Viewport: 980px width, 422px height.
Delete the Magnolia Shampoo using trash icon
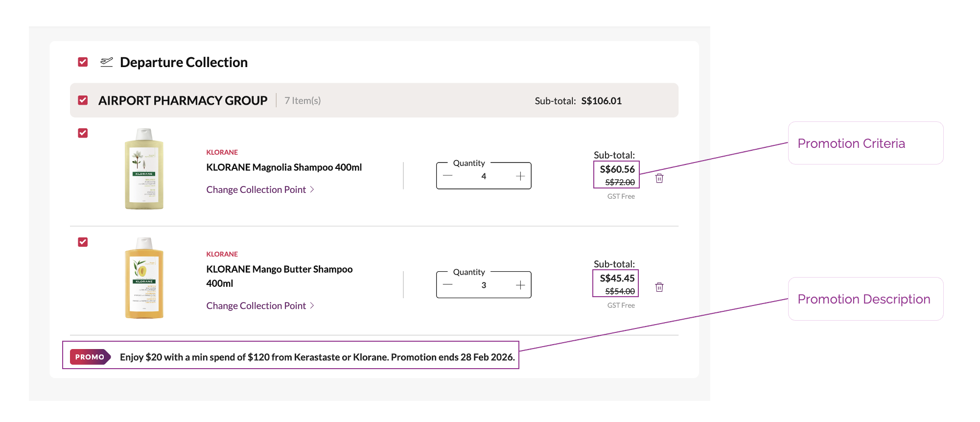[x=659, y=178]
